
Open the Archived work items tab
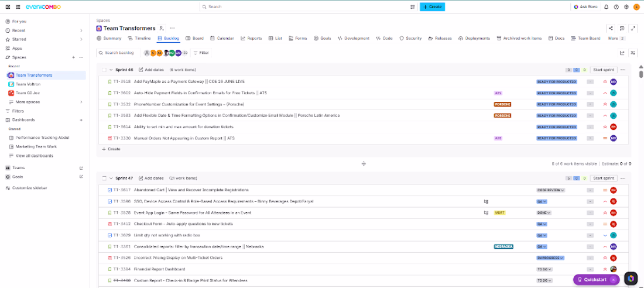pyautogui.click(x=519, y=38)
